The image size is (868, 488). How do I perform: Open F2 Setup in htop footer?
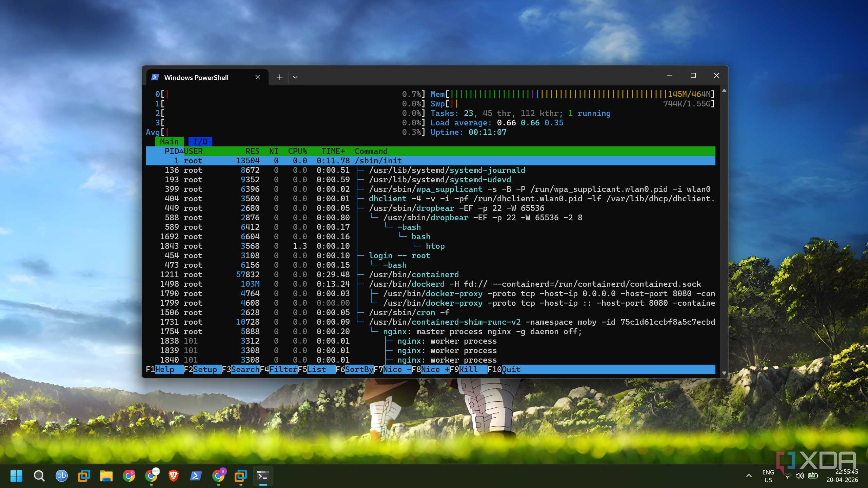pos(202,369)
